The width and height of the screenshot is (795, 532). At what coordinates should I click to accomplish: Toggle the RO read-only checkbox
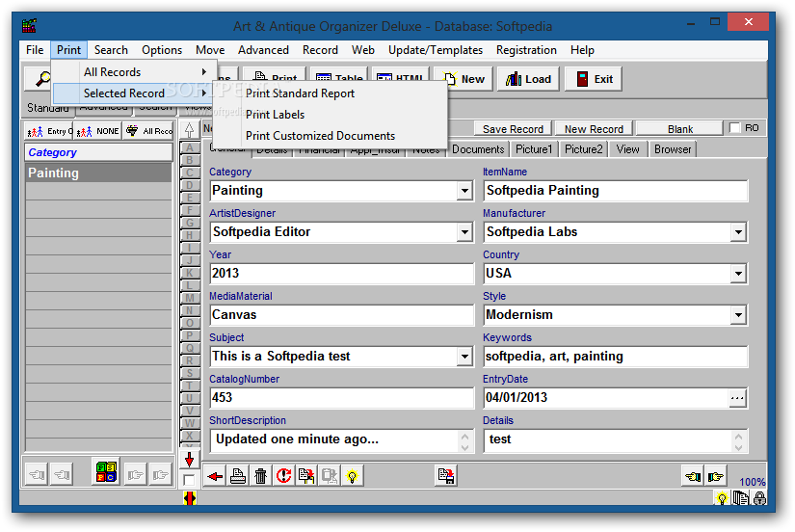click(734, 128)
